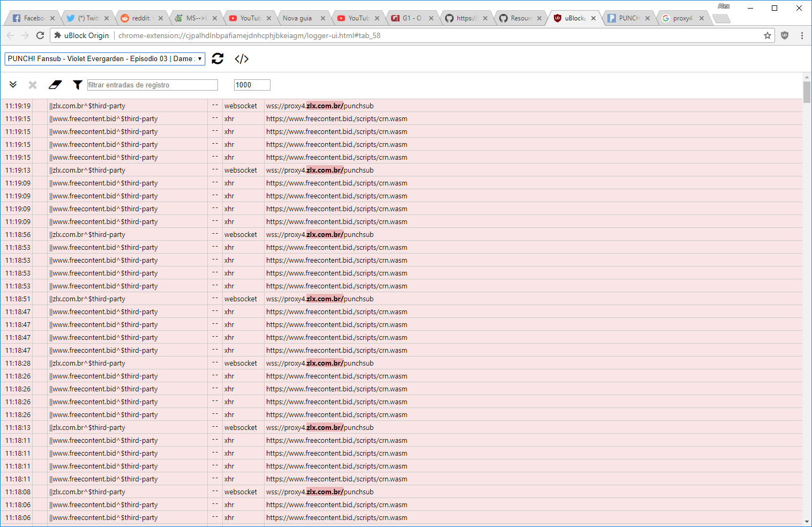Switch to the uBlock tab in the browser

572,18
